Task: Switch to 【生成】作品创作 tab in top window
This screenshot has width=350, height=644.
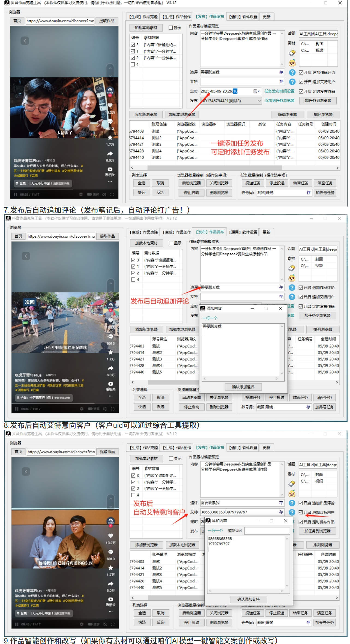Action: (x=177, y=17)
